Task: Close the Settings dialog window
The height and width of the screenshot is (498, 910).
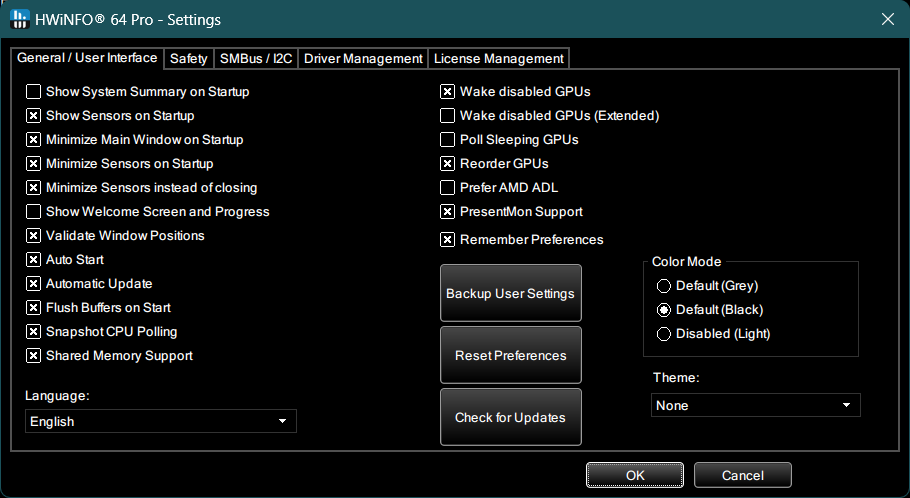Action: [887, 19]
